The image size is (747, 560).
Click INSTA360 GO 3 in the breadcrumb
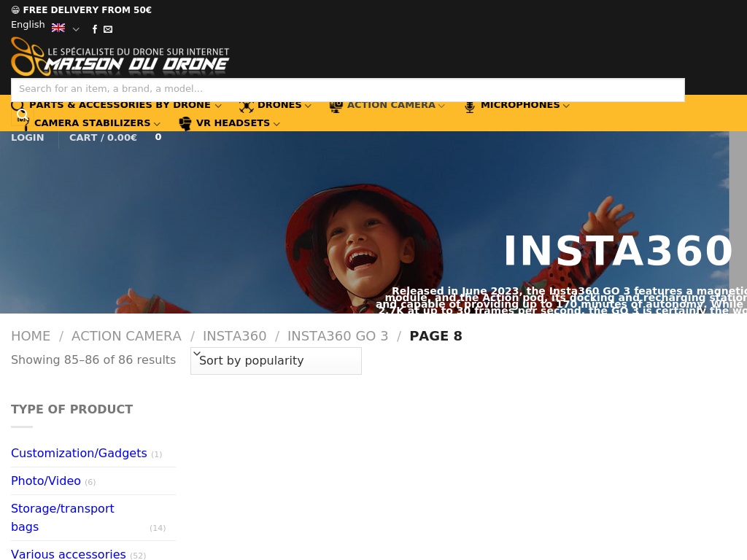[338, 336]
